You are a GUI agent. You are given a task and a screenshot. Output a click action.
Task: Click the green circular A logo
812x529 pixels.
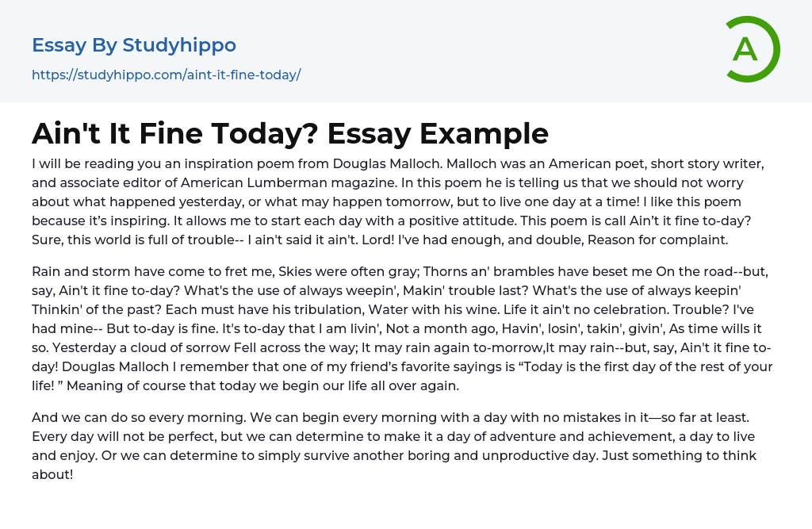[x=752, y=49]
